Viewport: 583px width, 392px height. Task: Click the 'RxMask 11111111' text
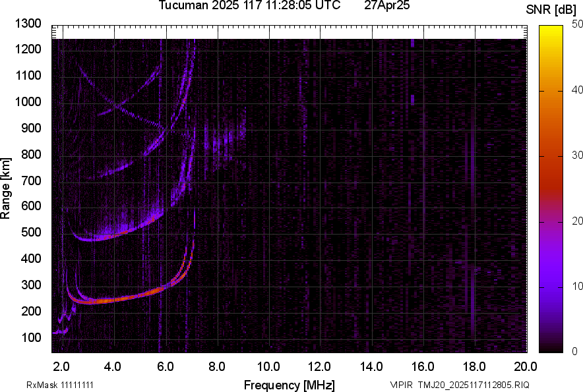coord(60,385)
